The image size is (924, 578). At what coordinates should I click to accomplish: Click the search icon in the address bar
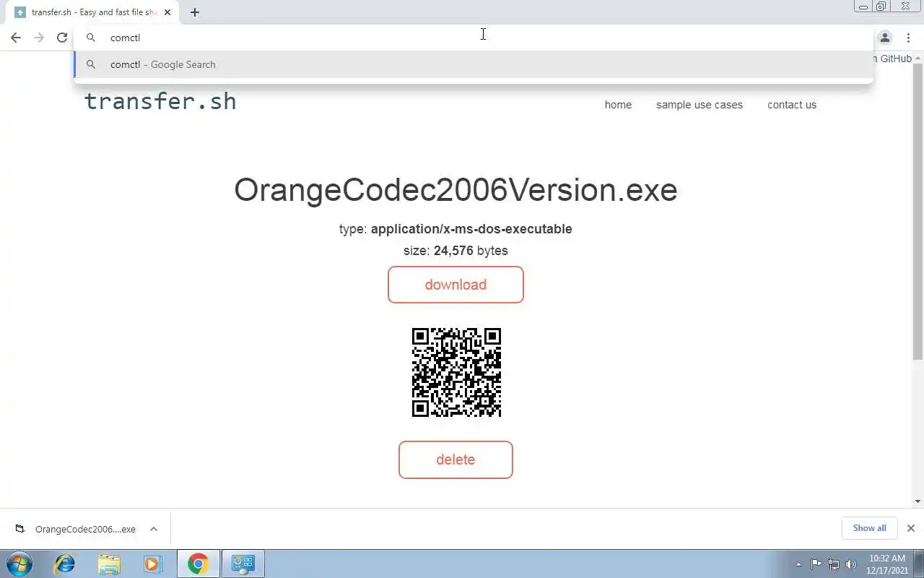pyautogui.click(x=91, y=38)
